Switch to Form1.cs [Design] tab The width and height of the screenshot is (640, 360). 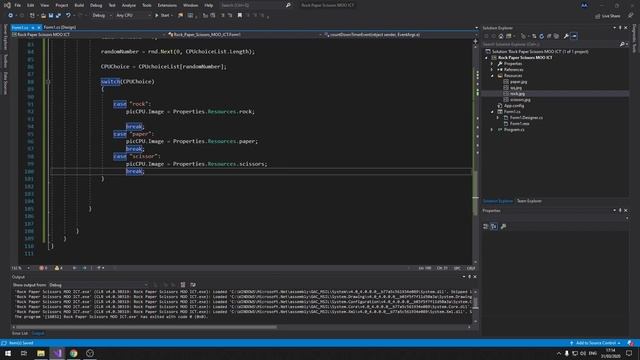pyautogui.click(x=60, y=27)
